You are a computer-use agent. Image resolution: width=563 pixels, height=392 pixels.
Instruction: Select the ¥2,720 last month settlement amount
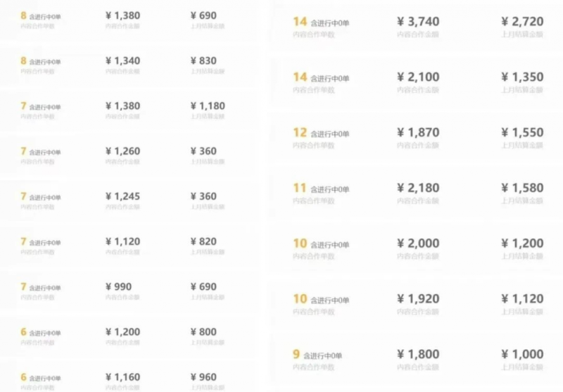point(522,22)
